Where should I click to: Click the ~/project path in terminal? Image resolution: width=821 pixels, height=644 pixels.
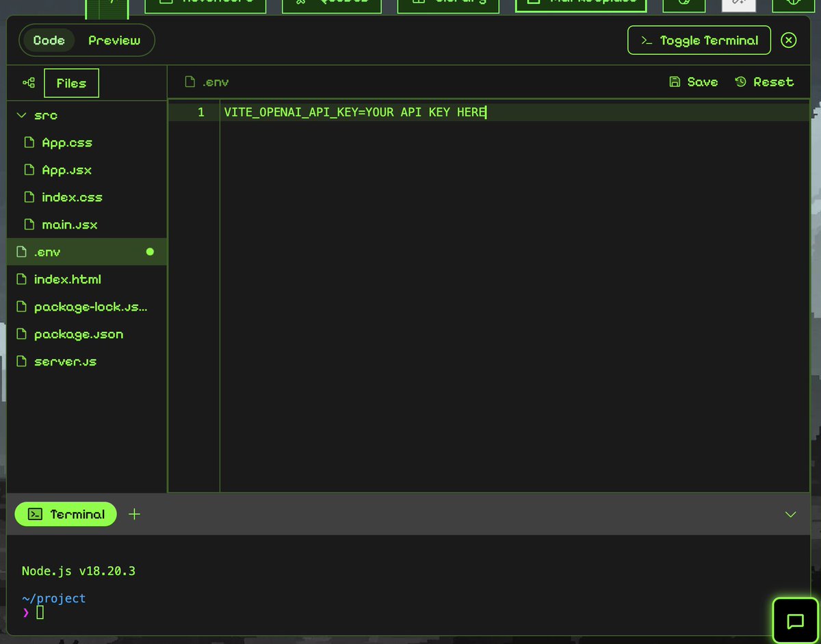pyautogui.click(x=54, y=598)
